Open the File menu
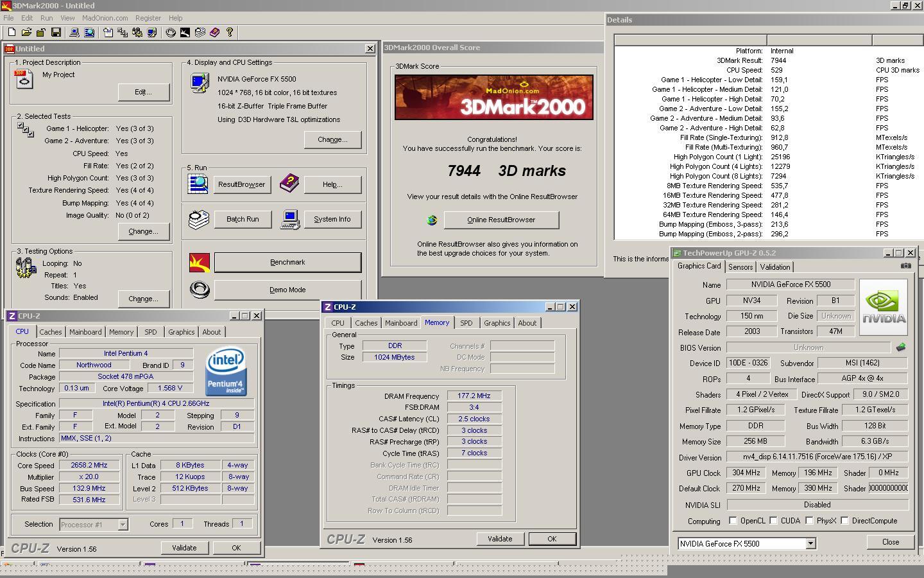Viewport: 924px width, 578px height. [8, 18]
